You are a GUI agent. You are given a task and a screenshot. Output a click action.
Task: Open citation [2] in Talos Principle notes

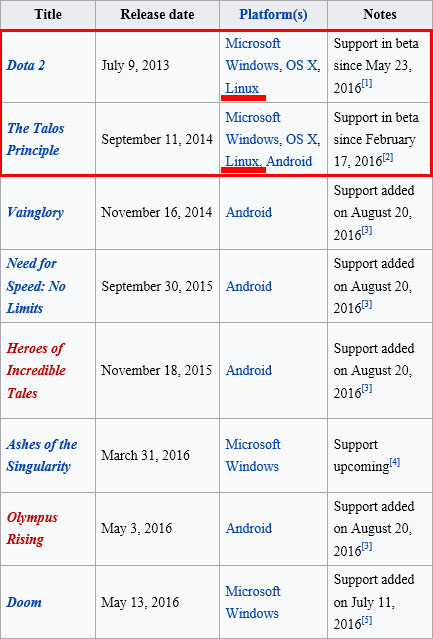click(x=388, y=157)
